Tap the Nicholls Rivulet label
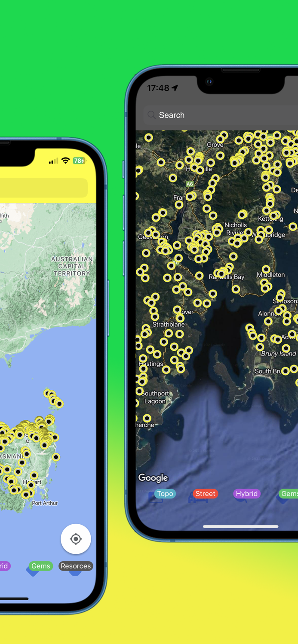The height and width of the screenshot is (644, 298). pos(236,229)
